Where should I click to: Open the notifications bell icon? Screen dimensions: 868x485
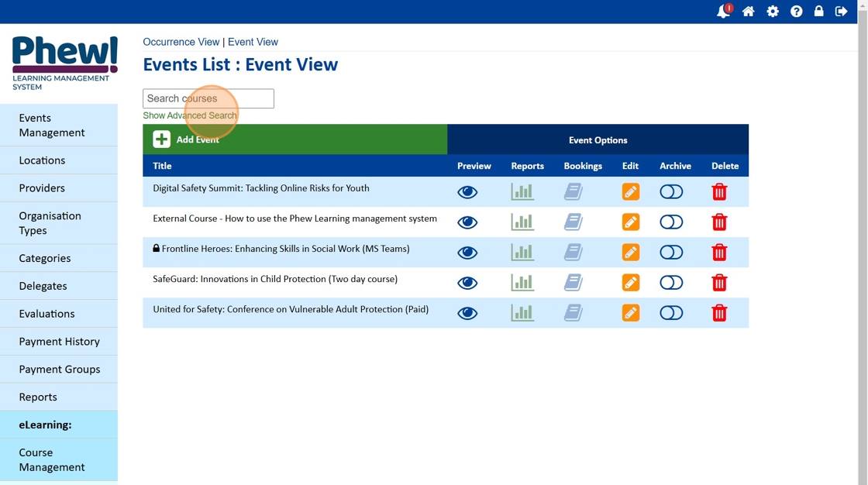pyautogui.click(x=724, y=11)
